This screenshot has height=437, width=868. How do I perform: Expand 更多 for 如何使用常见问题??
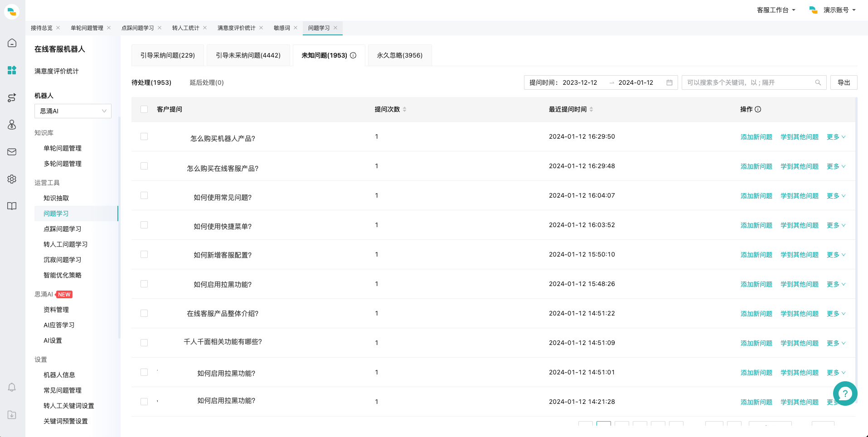click(836, 196)
